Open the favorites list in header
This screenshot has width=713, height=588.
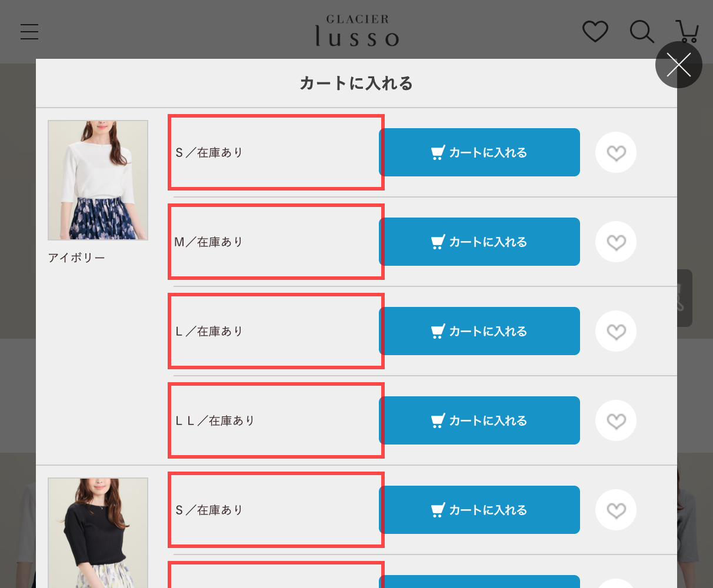point(595,31)
